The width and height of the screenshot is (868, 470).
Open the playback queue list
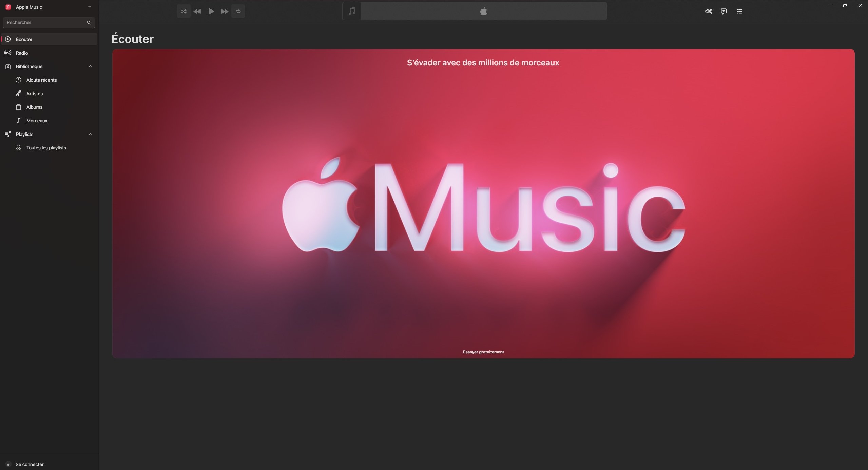click(739, 11)
